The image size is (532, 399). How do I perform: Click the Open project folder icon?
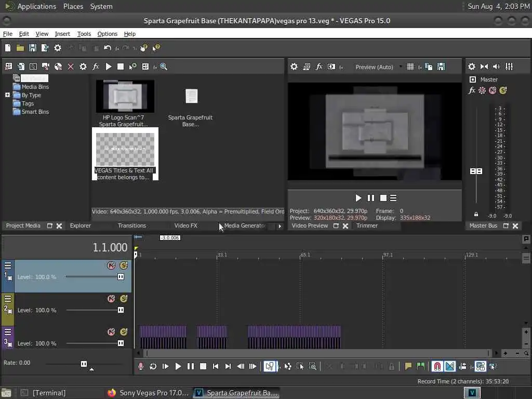pos(20,48)
